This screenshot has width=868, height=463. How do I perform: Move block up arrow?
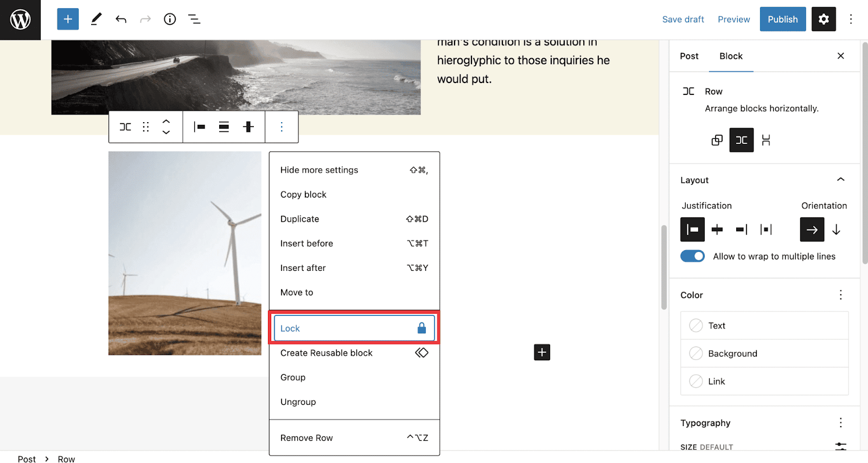(x=167, y=122)
